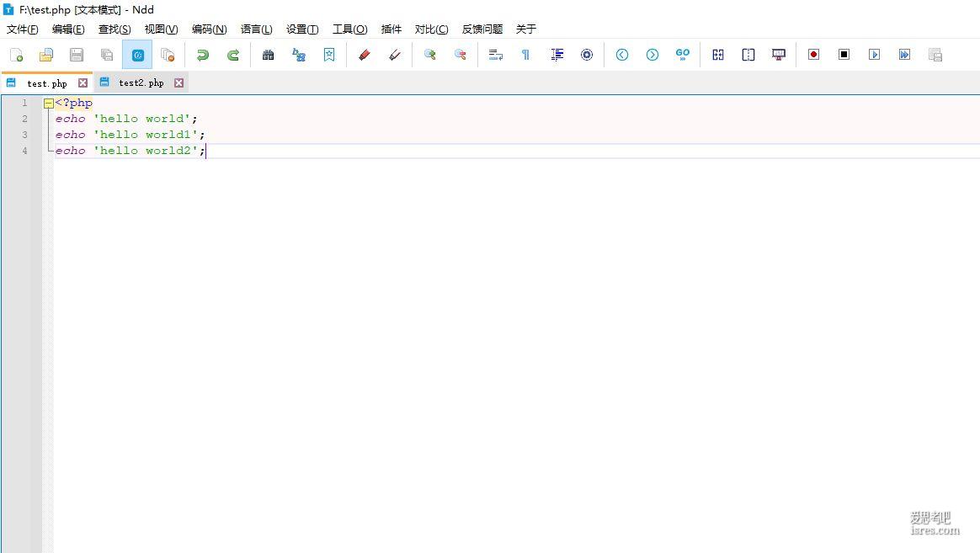980x553 pixels.
Task: Open the 工具(O) menu
Action: pyautogui.click(x=350, y=29)
